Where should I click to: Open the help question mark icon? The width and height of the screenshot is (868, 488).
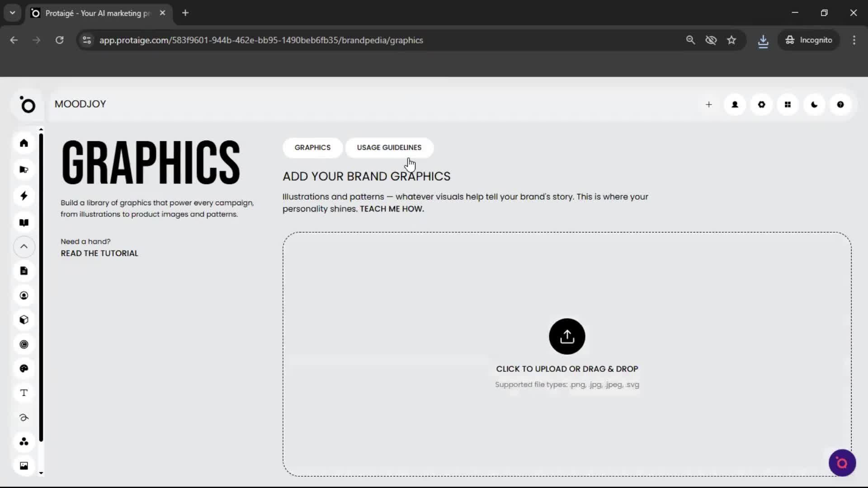[x=840, y=104]
